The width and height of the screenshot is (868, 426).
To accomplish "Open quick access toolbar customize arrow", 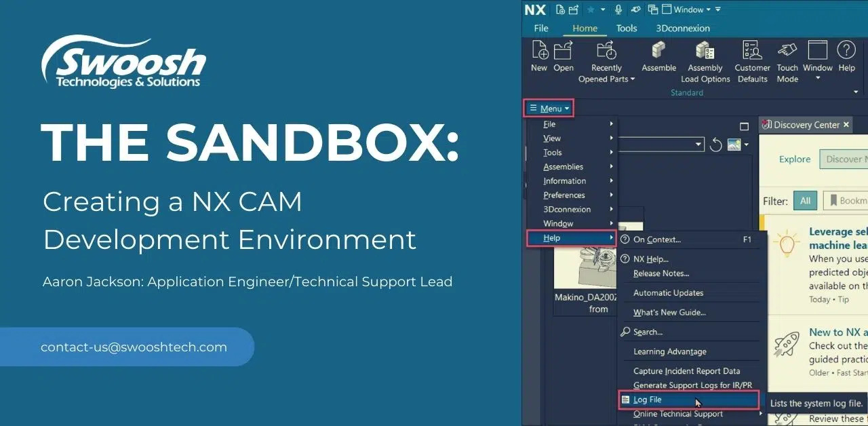I will [718, 9].
